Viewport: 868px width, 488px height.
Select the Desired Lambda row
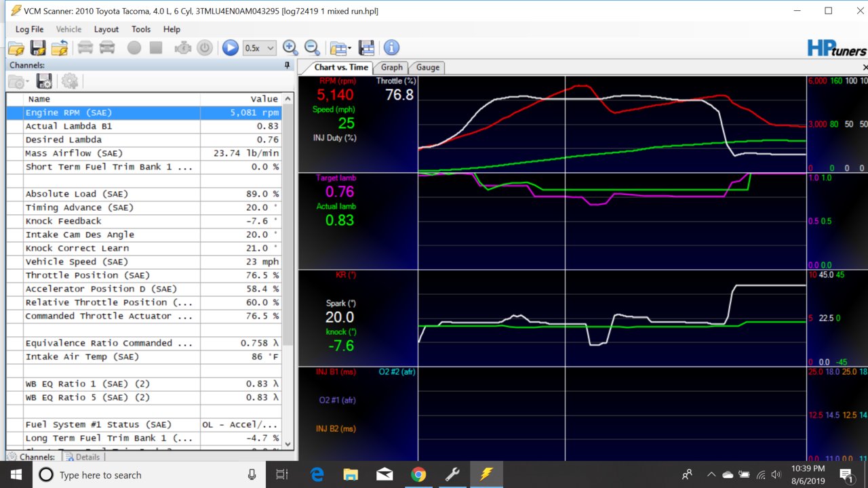point(144,140)
